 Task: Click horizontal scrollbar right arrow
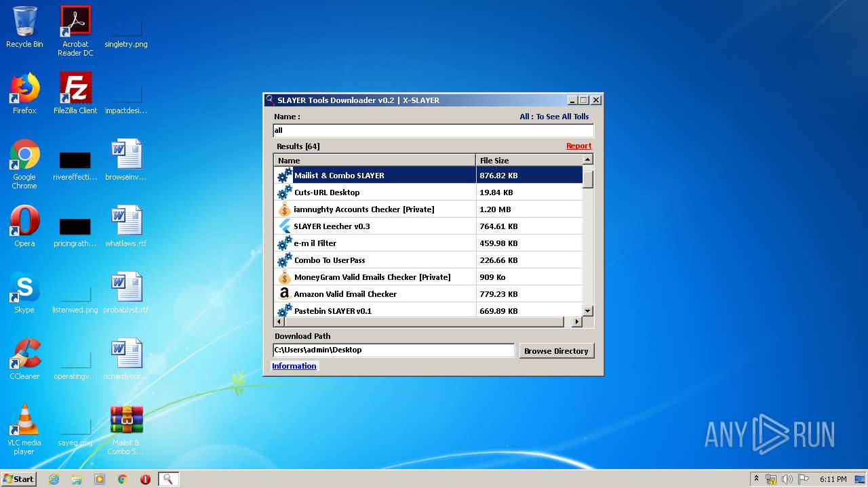click(577, 323)
